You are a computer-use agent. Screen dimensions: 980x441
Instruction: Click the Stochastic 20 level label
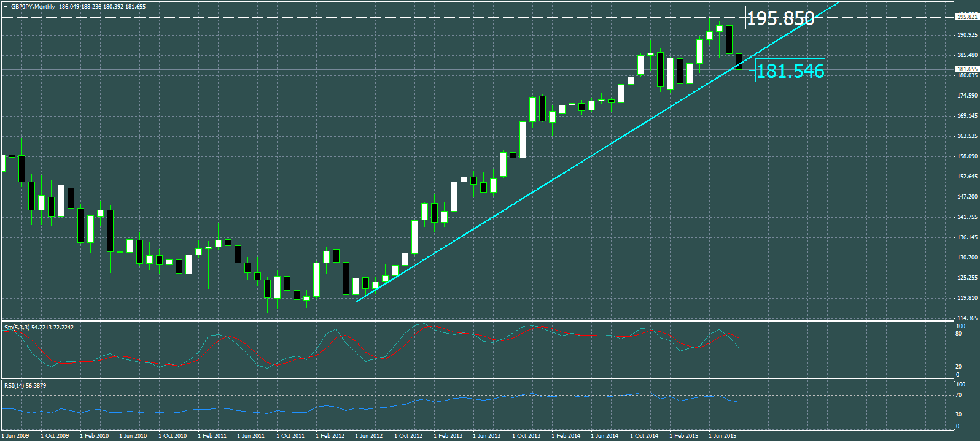(x=959, y=367)
